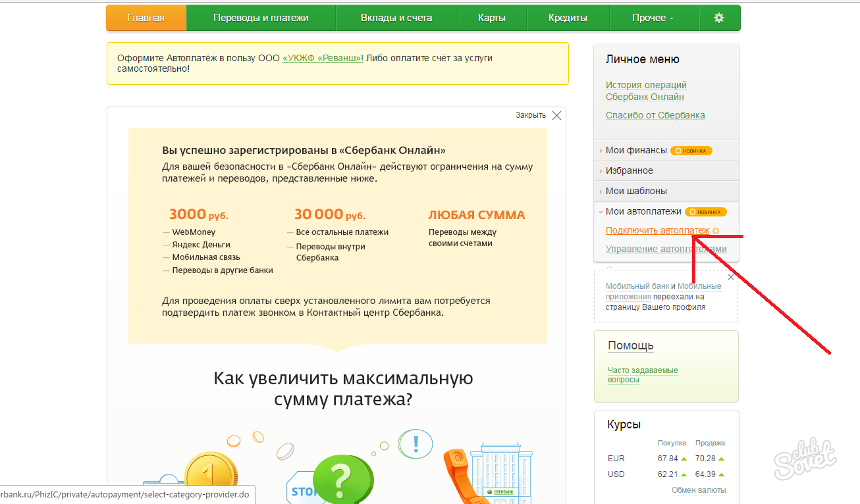The height and width of the screenshot is (504, 860).
Task: Click USD sale rate 64.39
Action: click(705, 474)
